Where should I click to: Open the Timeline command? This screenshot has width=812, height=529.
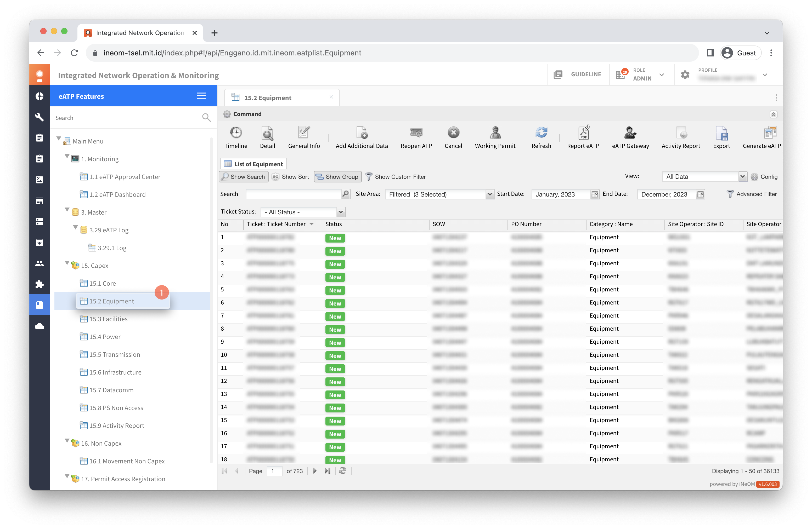236,137
